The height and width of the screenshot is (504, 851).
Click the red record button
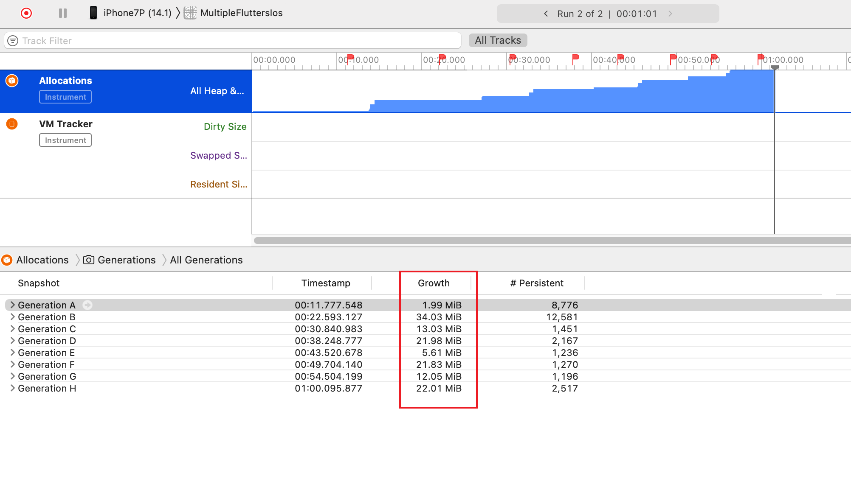click(26, 13)
